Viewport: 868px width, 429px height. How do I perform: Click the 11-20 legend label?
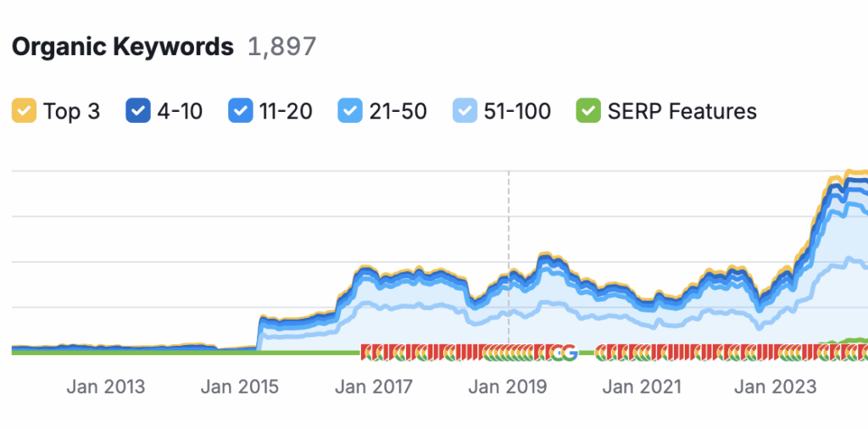tap(287, 111)
